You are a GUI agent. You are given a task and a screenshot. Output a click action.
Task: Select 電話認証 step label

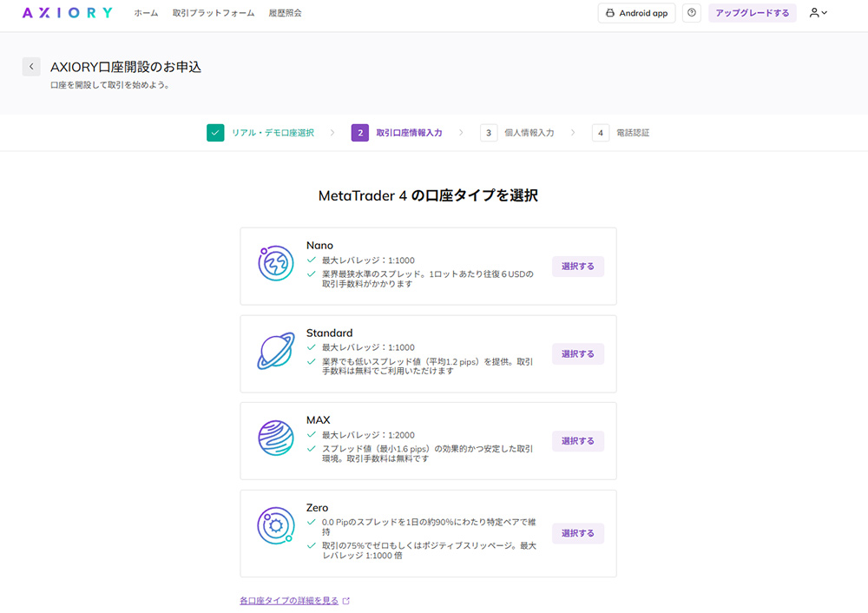point(633,133)
